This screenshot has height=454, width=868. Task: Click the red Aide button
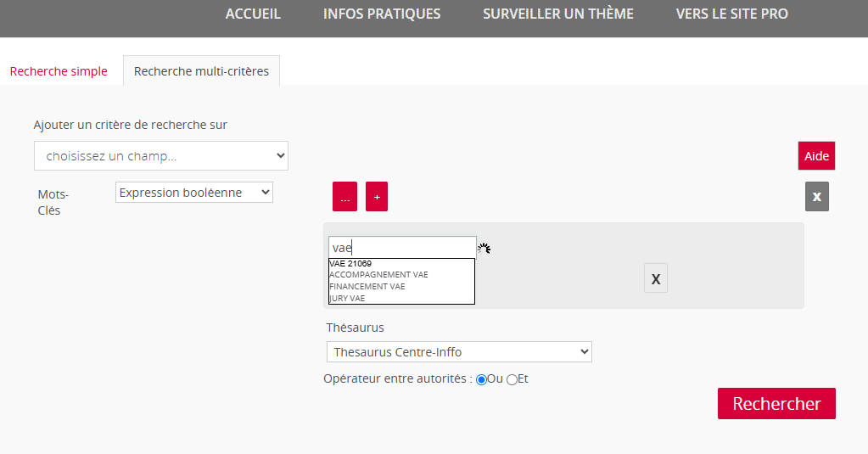[x=816, y=155]
